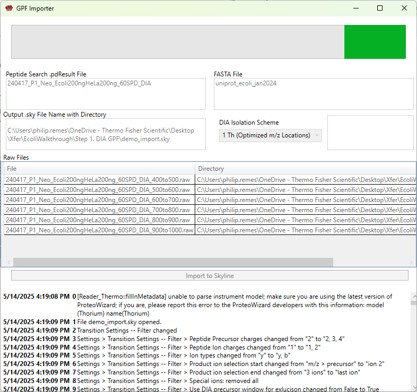Click the Import to Skyline button
Viewport: 417px width, 392px height.
(x=210, y=276)
